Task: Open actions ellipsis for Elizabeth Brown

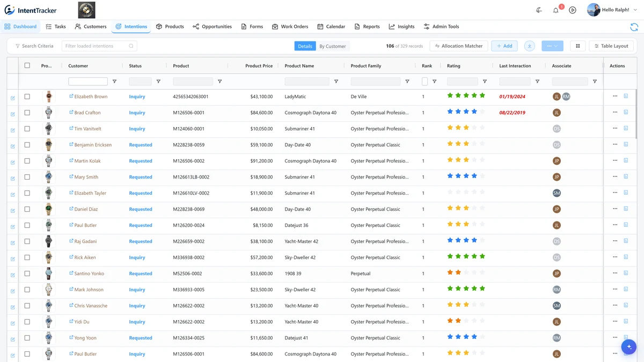Action: [615, 97]
